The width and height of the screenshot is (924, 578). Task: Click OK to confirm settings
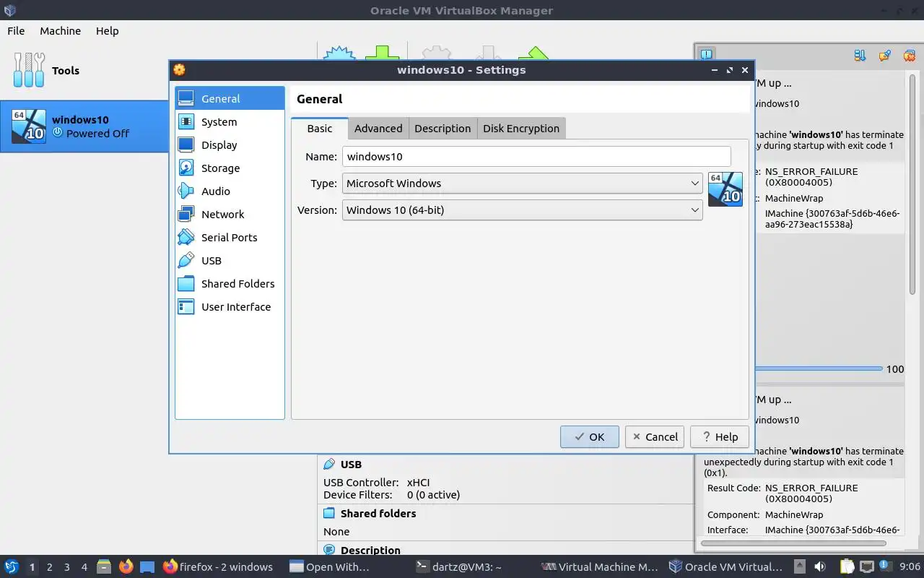[x=590, y=437]
